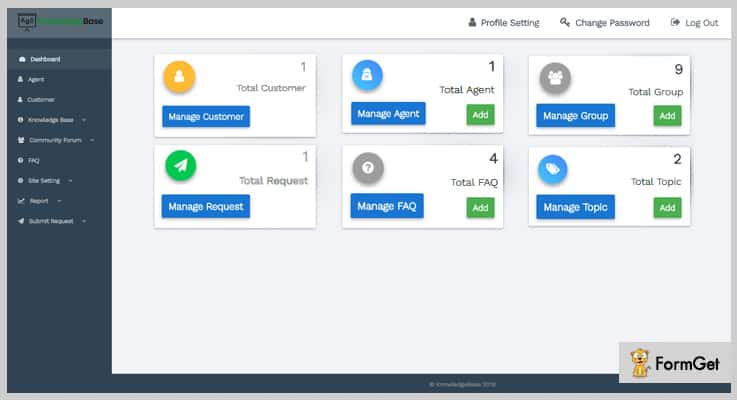Add a new group with Add button

coord(667,116)
